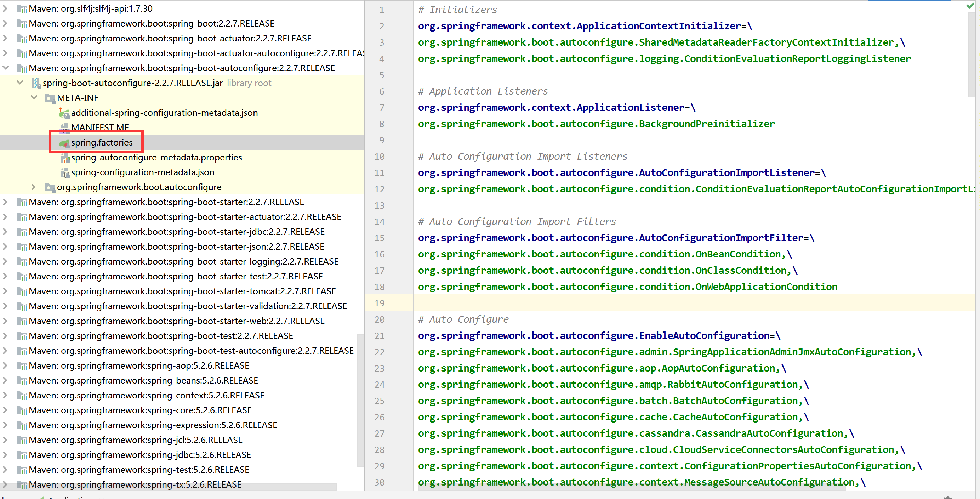Select spring-test:5.2.6.RELEASE library row

pos(182,470)
